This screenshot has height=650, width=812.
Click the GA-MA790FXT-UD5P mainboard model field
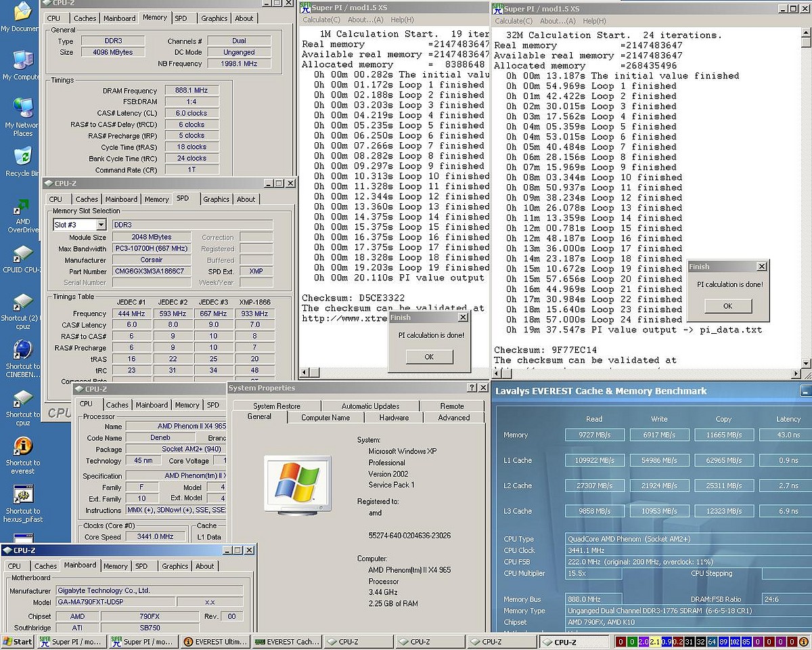coord(114,602)
